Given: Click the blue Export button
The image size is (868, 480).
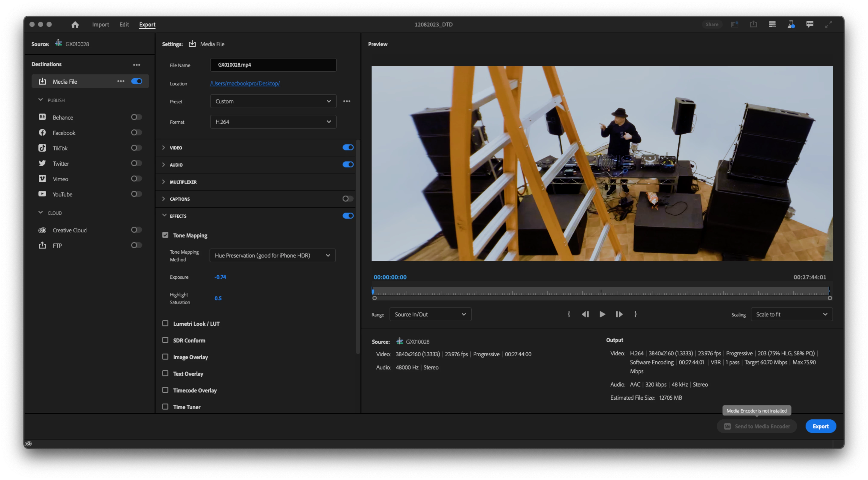Looking at the screenshot, I should point(820,426).
